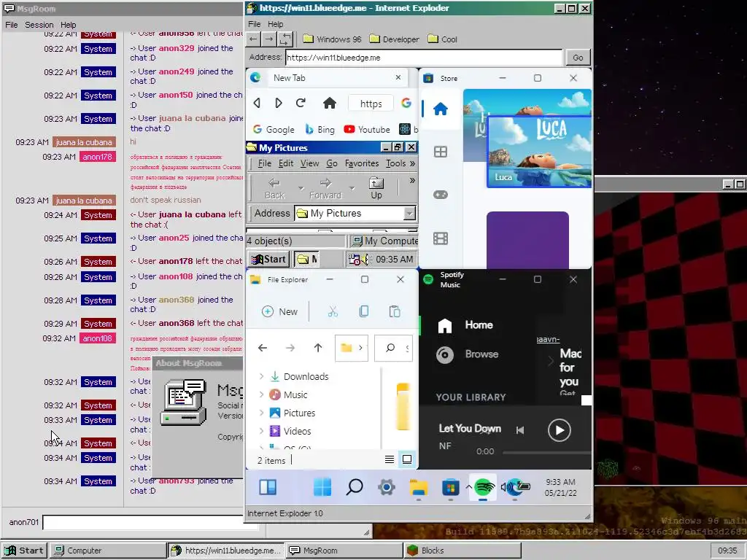Open the Youtube bookmark in Edge
Screen dimensions: 747x560
click(x=367, y=130)
